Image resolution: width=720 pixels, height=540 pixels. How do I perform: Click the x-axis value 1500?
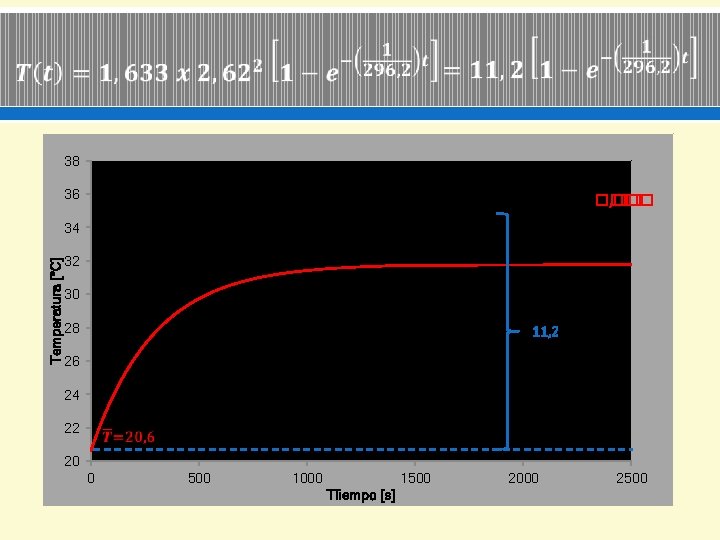[416, 478]
